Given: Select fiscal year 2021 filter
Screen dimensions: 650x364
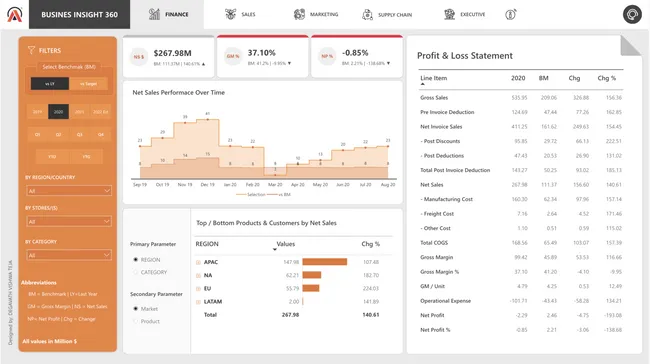Looking at the screenshot, I should [x=80, y=112].
